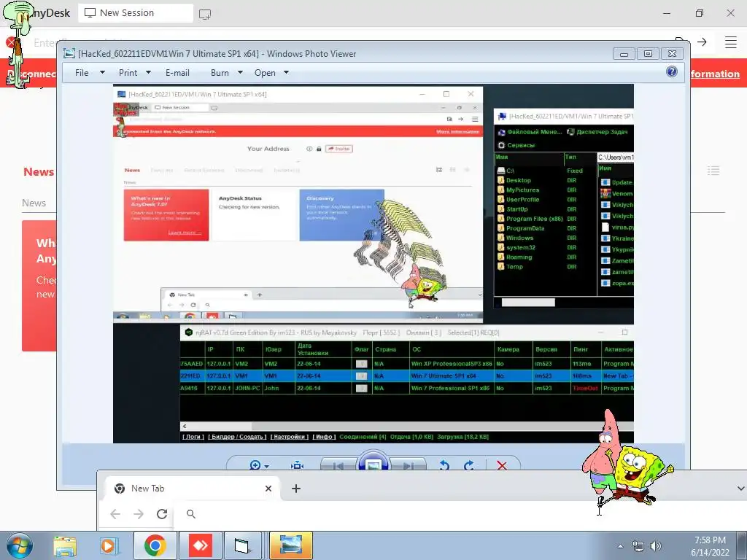This screenshot has height=560, width=747.
Task: Click E-mail in Photo Viewer toolbar
Action: 177,72
